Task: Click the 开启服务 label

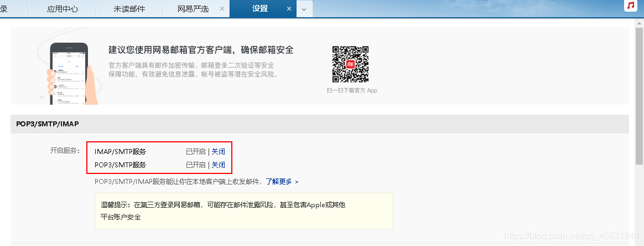Action: click(65, 151)
